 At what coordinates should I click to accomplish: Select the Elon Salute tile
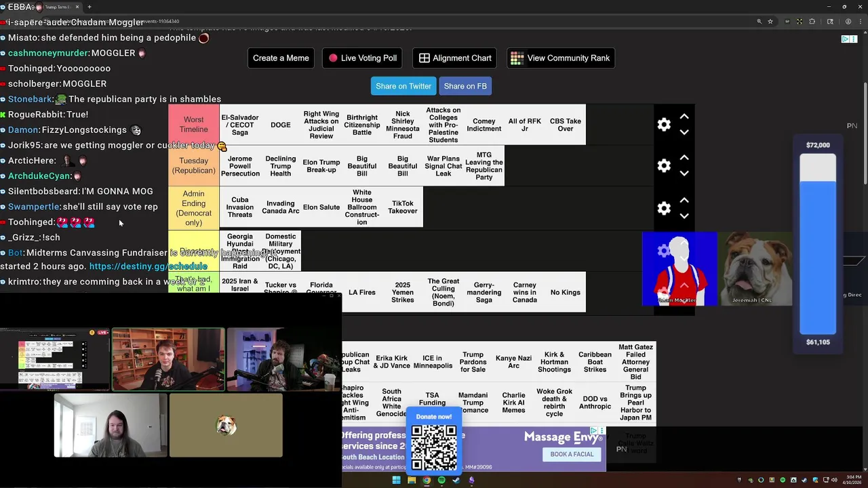[x=321, y=207]
